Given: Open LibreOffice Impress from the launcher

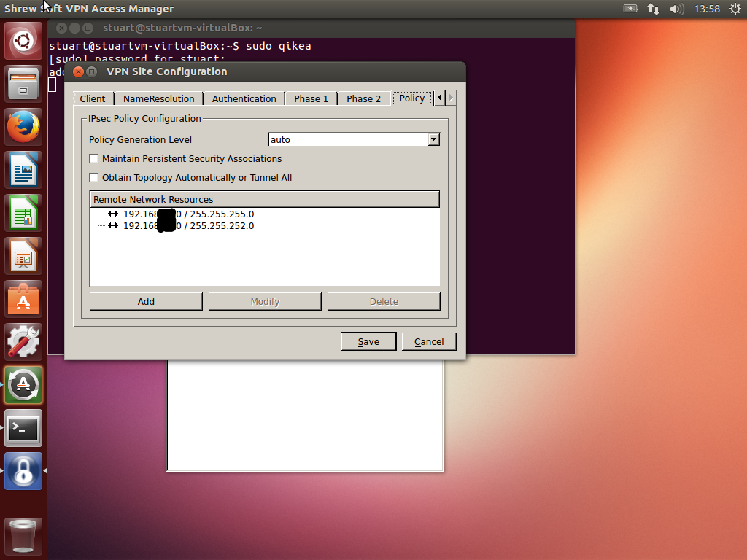Looking at the screenshot, I should tap(23, 256).
